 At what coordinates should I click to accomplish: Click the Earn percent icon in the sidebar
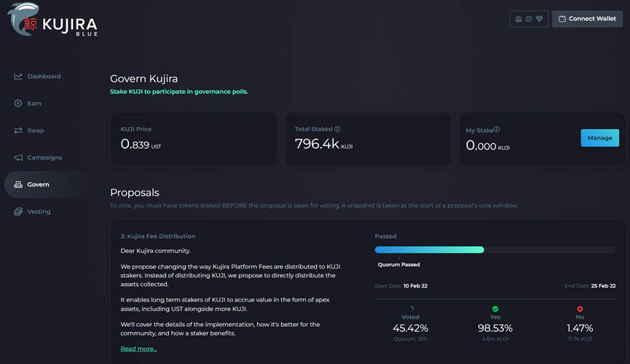pyautogui.click(x=18, y=103)
